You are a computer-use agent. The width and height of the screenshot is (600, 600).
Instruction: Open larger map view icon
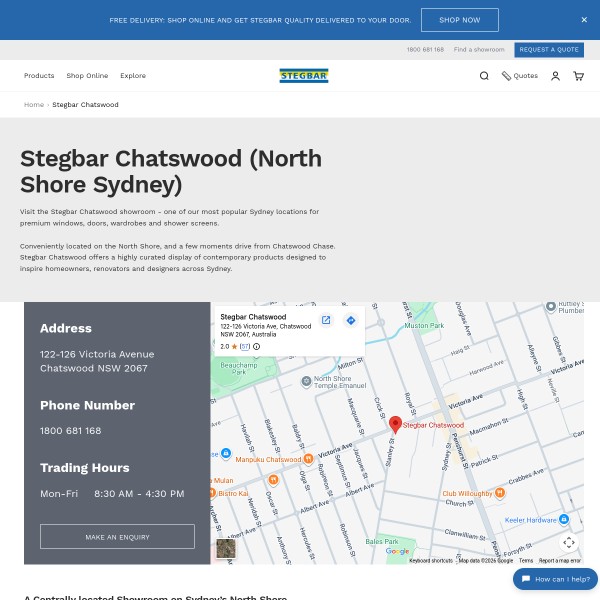pyautogui.click(x=326, y=320)
